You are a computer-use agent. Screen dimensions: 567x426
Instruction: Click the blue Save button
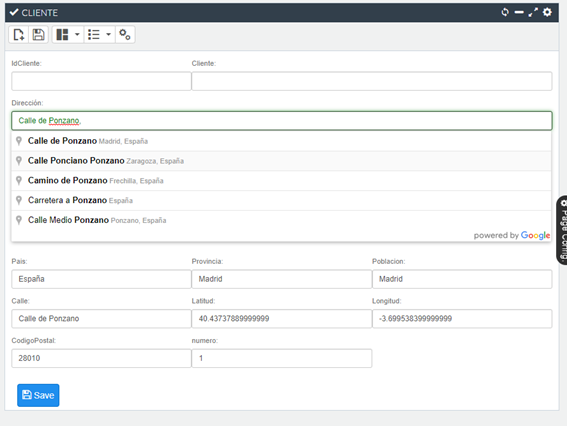tap(38, 395)
